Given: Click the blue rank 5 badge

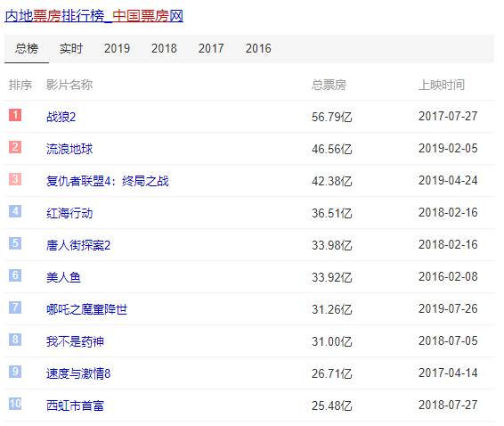Looking at the screenshot, I should pyautogui.click(x=15, y=243).
